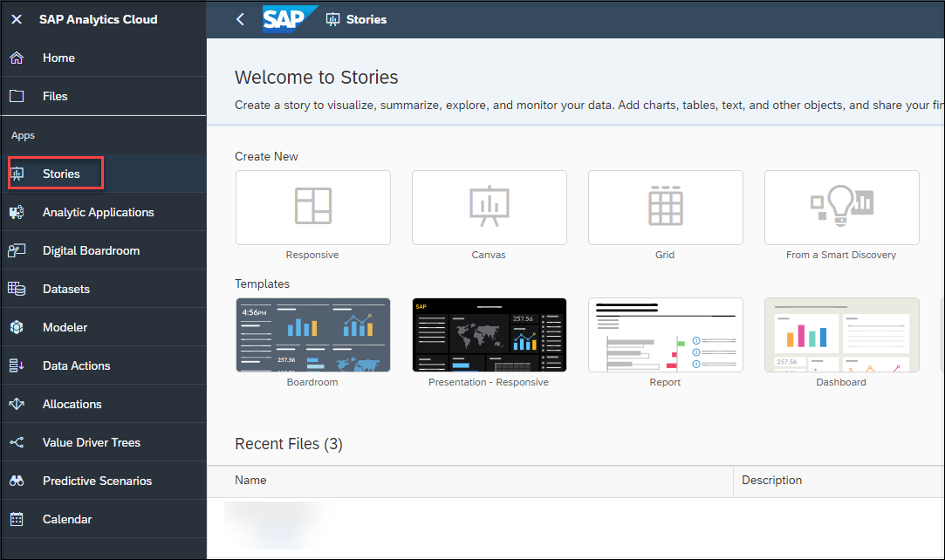The height and width of the screenshot is (560, 945).
Task: Open Calendar menu entry
Action: pyautogui.click(x=104, y=519)
